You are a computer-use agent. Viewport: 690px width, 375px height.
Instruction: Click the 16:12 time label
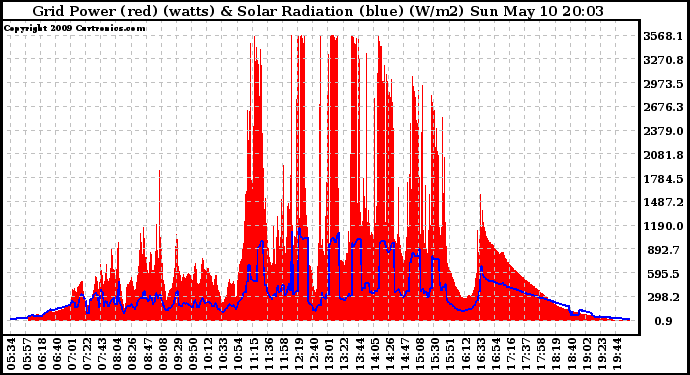point(464,353)
